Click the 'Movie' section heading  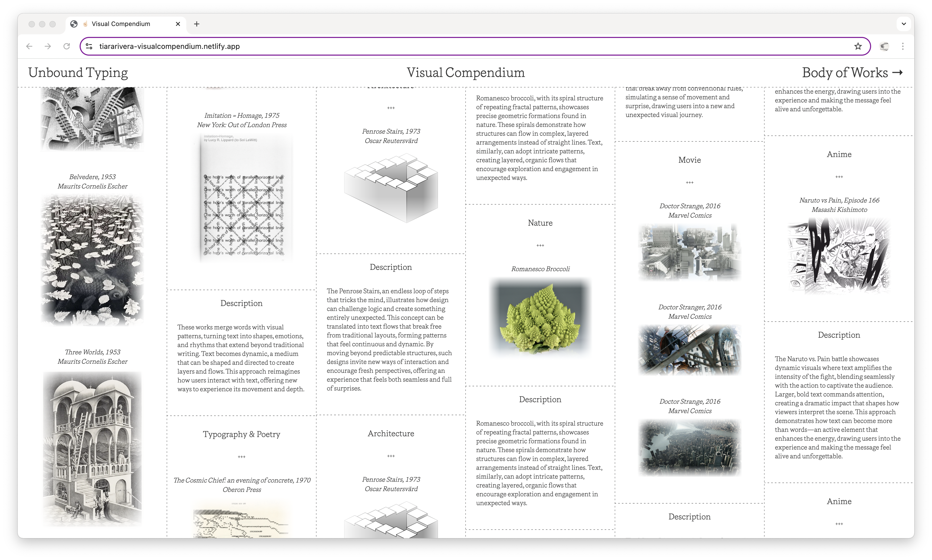pyautogui.click(x=690, y=160)
